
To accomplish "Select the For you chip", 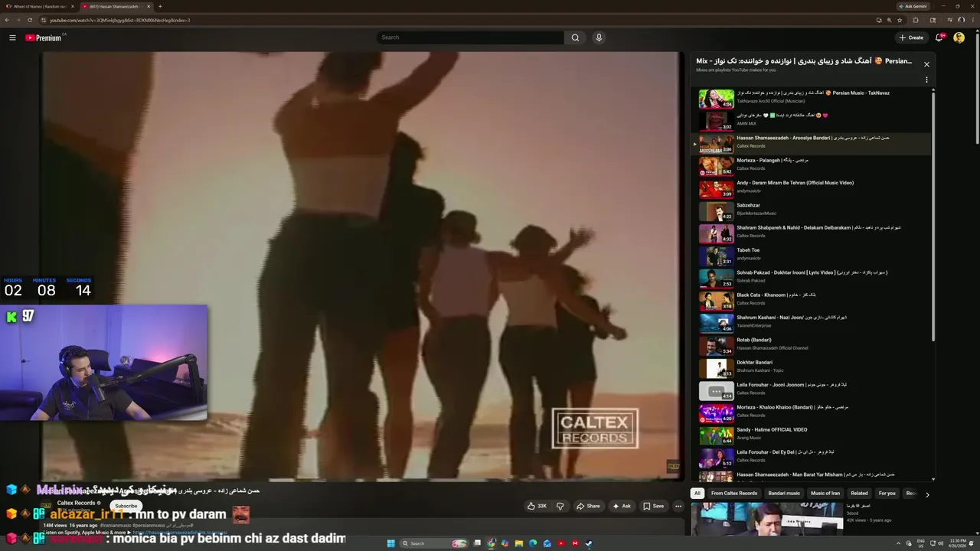I will 887,494.
